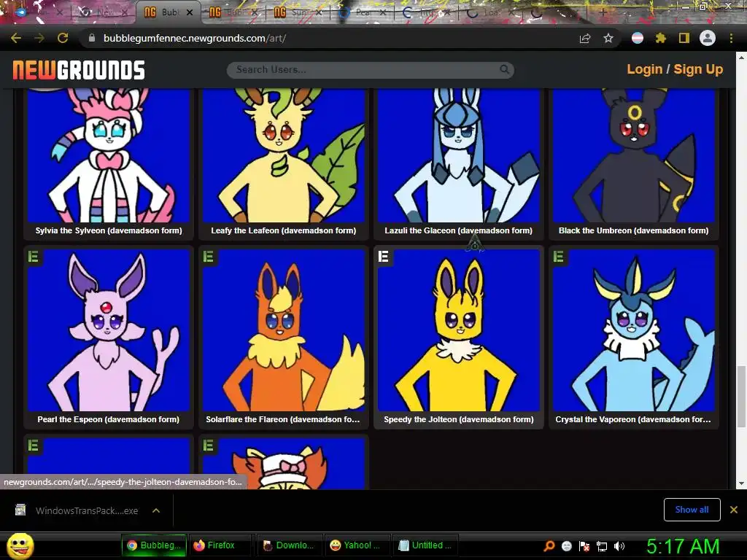The height and width of the screenshot is (560, 747).
Task: Click the network tray icon
Action: pos(602,546)
